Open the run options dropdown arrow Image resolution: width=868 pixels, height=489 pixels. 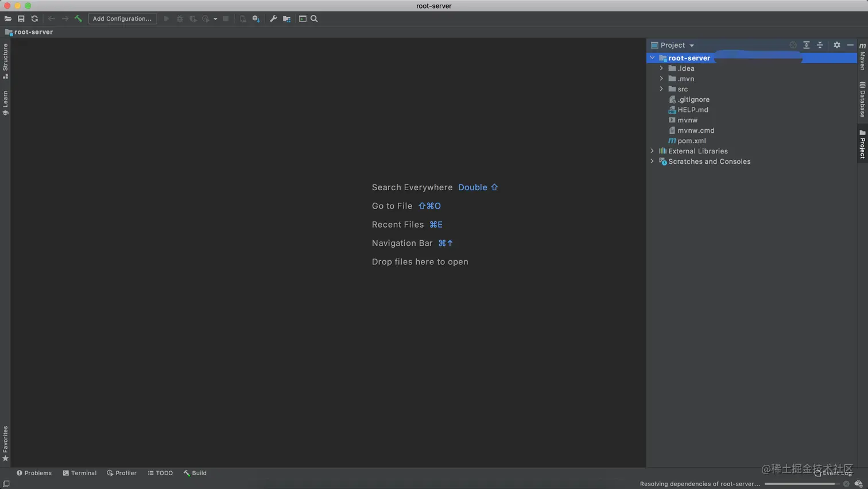215,19
